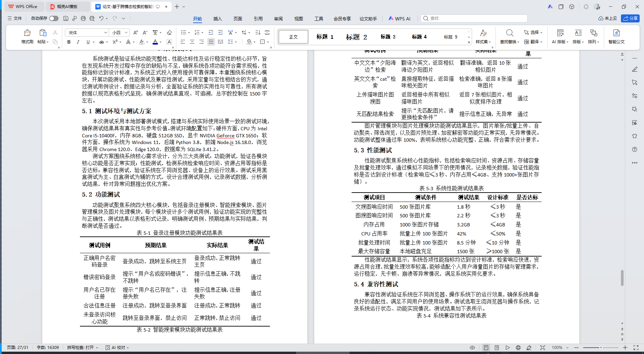Image resolution: width=644 pixels, height=354 pixels.
Task: Switch to the 审阅 tab
Action: [278, 19]
